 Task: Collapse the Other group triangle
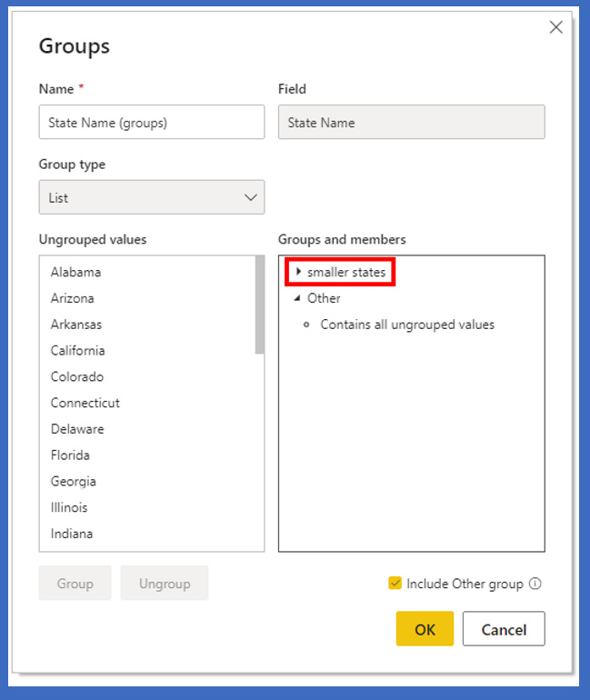296,298
